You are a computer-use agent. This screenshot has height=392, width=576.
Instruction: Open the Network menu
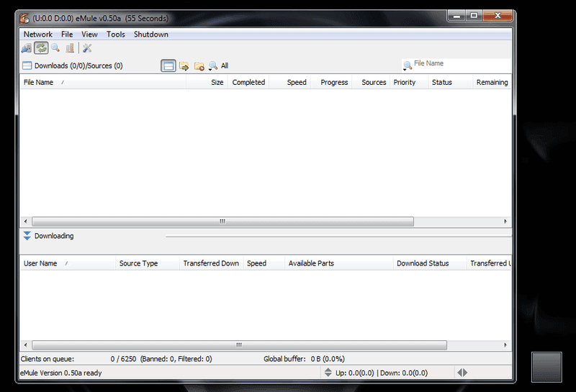point(38,34)
